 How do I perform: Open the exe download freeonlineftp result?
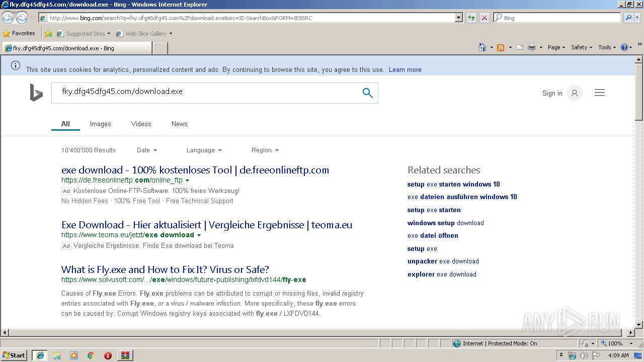pos(195,170)
